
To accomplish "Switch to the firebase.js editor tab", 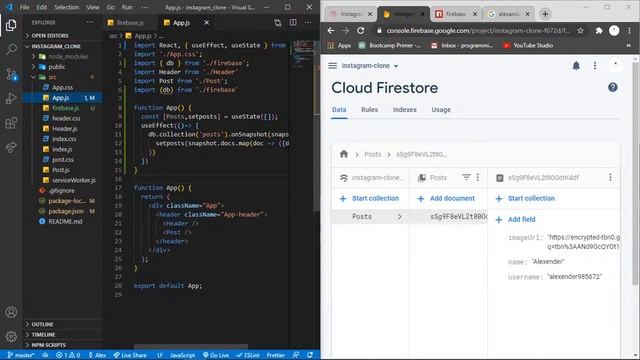I will point(129,22).
